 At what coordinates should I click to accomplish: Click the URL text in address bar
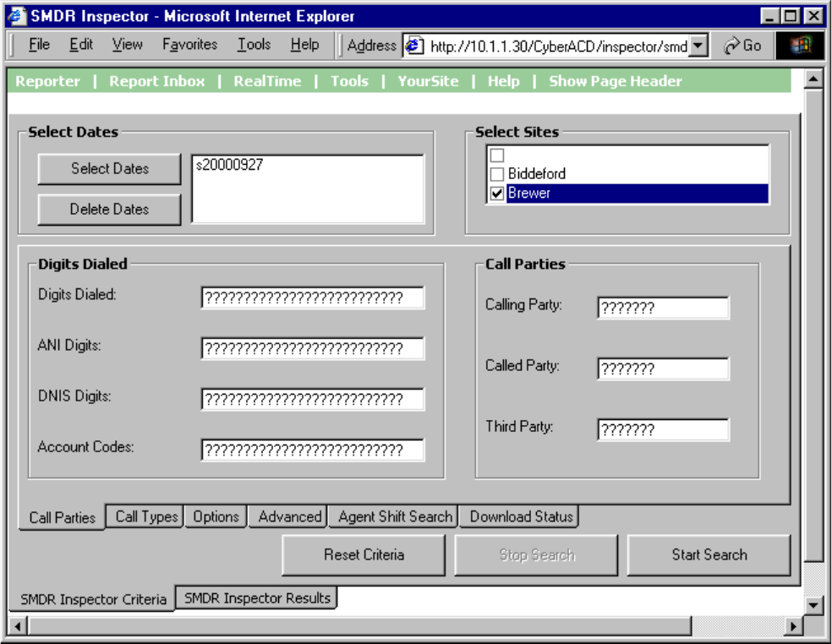(559, 46)
